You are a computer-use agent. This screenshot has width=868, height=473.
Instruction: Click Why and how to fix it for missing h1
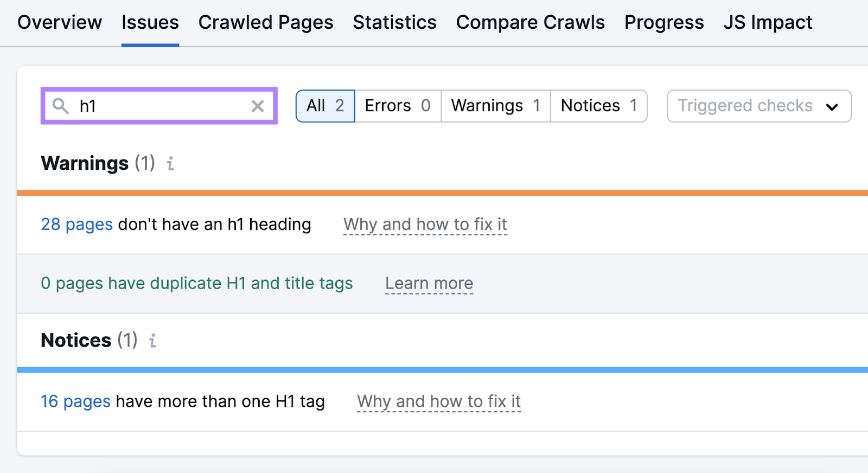coord(425,225)
